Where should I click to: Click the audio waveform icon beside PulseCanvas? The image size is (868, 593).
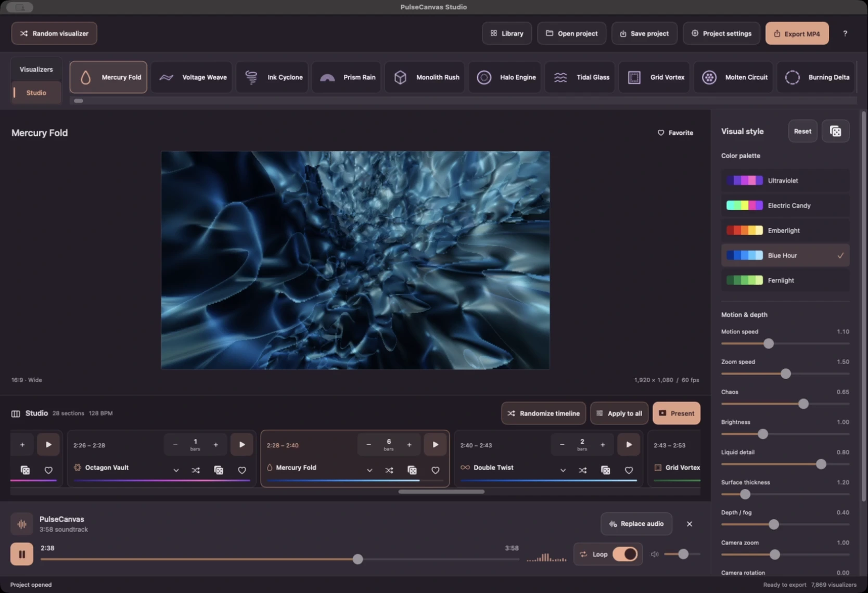pos(22,524)
